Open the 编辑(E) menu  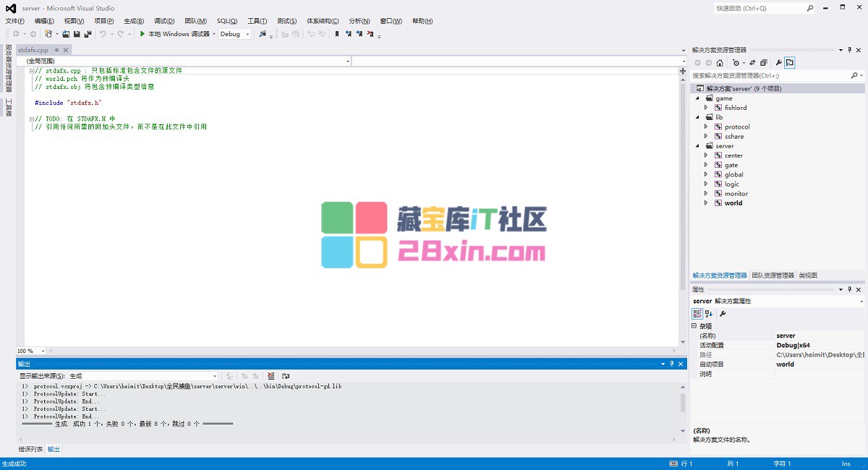(44, 21)
